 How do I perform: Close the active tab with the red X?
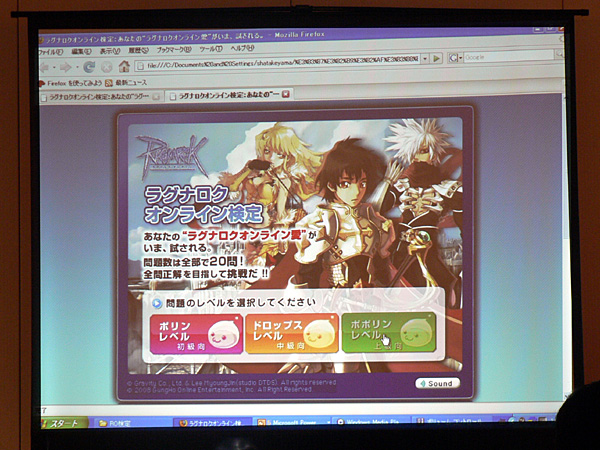point(285,94)
